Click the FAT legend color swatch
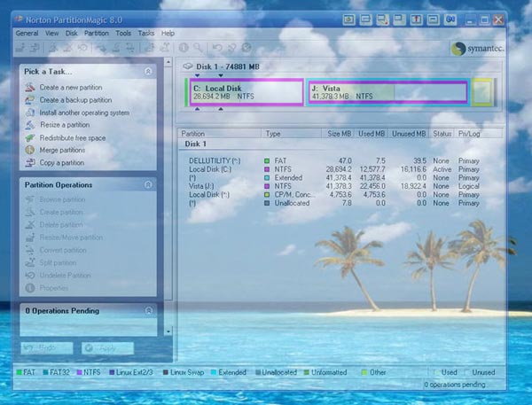Screen dimensions: 532x405 pyautogui.click(x=19, y=372)
